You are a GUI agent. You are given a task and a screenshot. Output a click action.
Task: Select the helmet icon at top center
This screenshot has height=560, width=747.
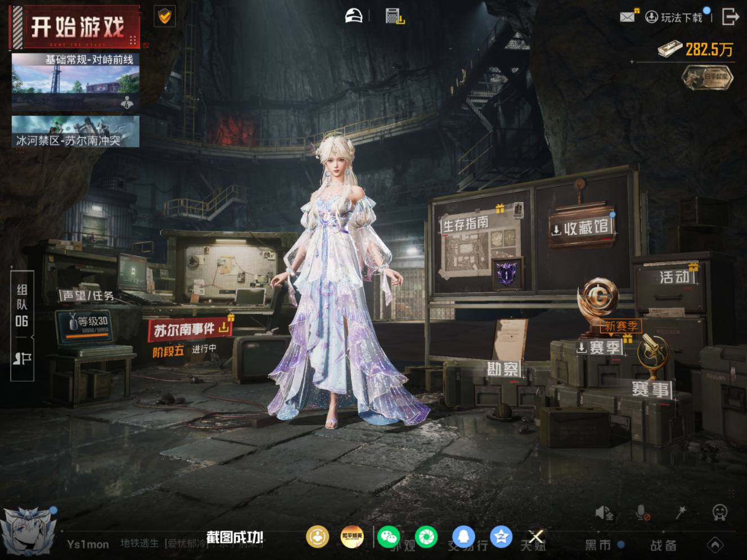tap(354, 16)
